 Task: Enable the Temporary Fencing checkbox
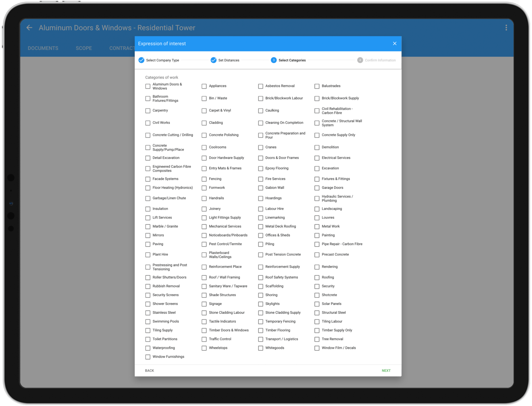(260, 322)
